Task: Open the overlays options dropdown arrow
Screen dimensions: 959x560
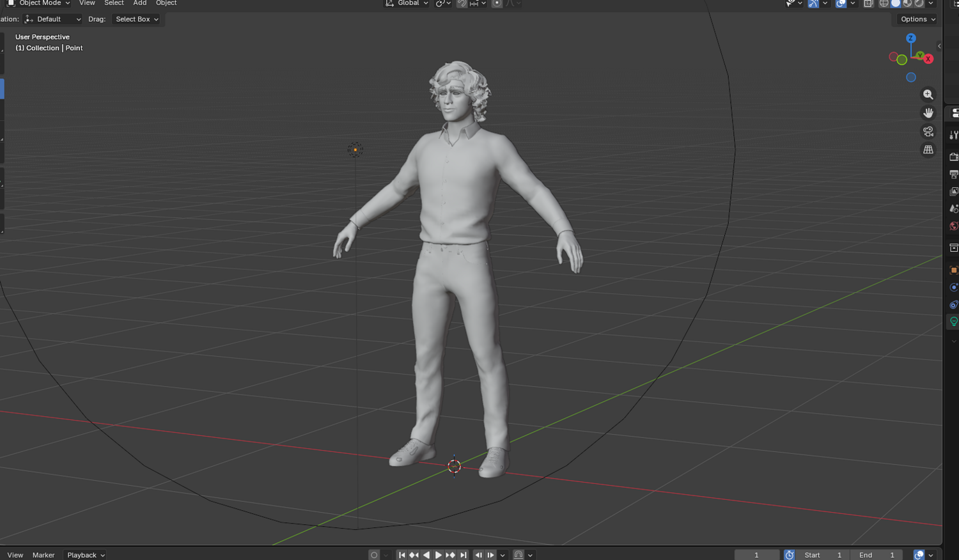Action: click(x=852, y=3)
